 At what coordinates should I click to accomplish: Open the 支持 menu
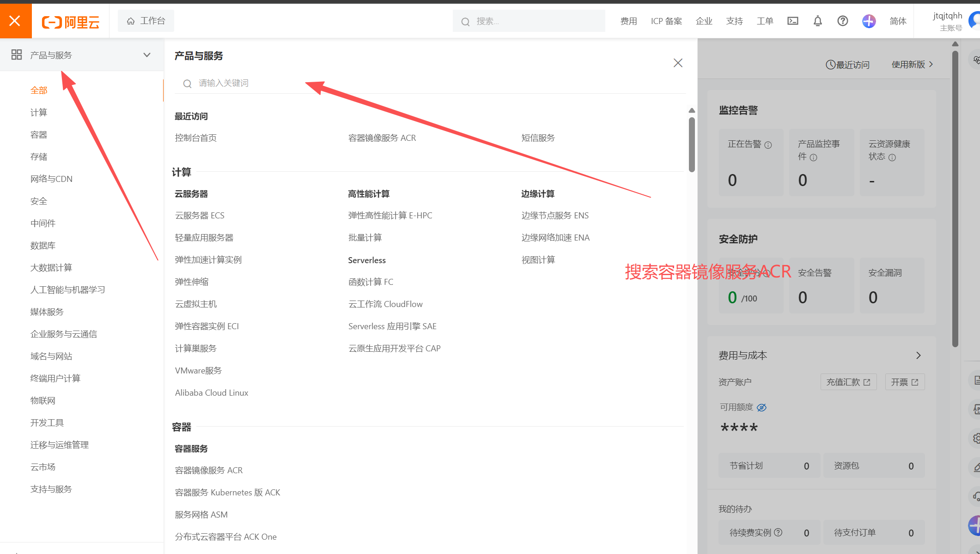pos(735,21)
